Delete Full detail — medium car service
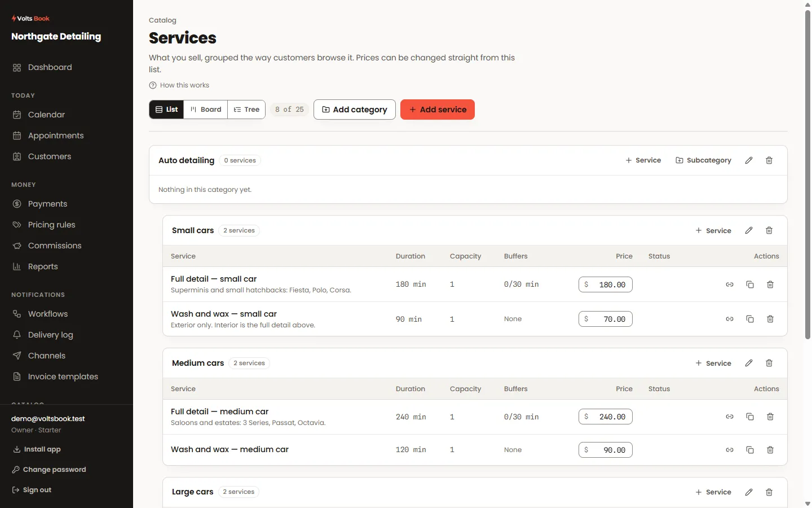 pos(770,417)
